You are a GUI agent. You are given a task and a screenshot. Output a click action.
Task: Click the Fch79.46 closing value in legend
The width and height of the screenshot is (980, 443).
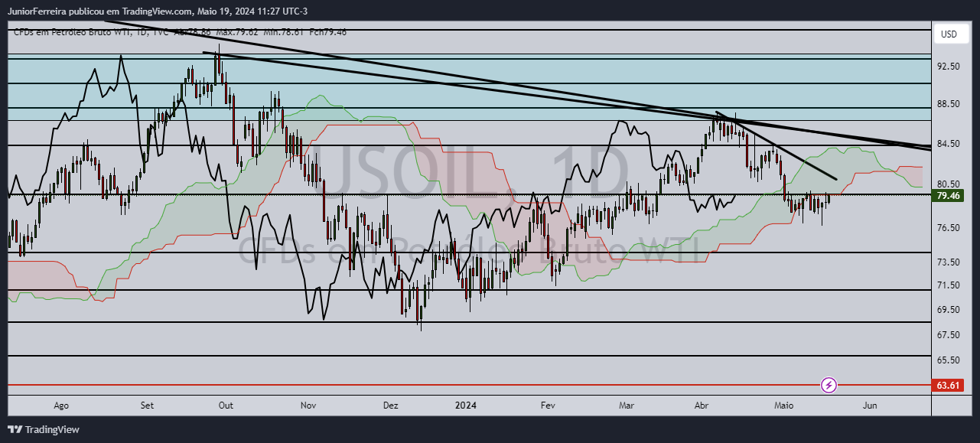327,31
